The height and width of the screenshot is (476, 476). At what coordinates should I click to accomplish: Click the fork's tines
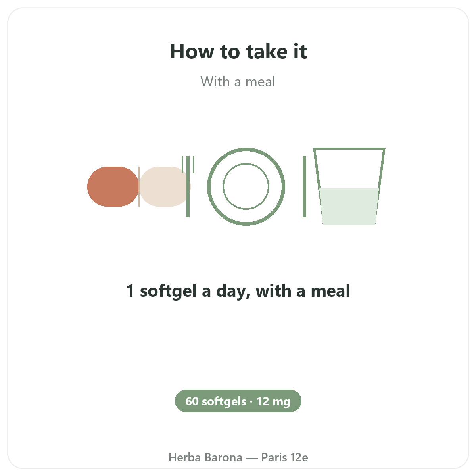click(188, 164)
